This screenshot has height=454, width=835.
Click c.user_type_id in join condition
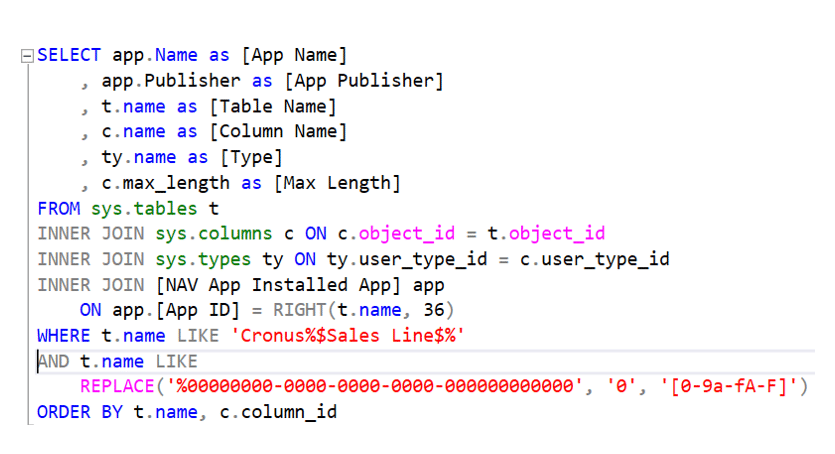tap(594, 259)
